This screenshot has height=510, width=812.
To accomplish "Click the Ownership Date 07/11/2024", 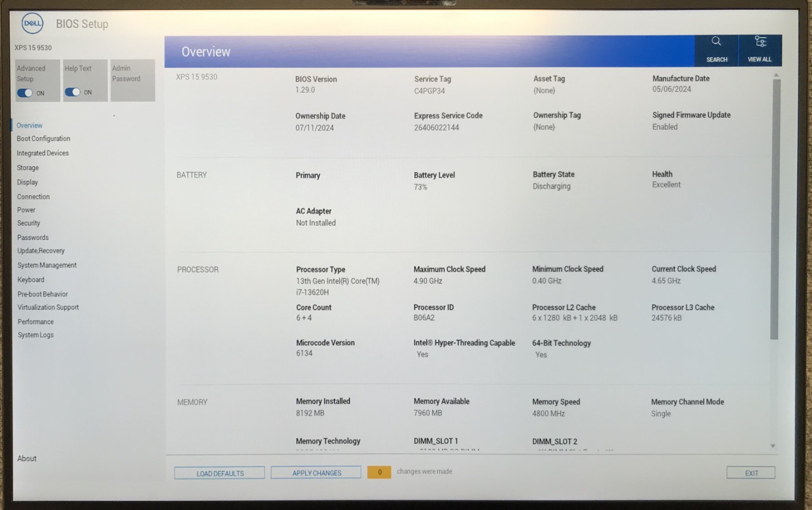I will (315, 128).
